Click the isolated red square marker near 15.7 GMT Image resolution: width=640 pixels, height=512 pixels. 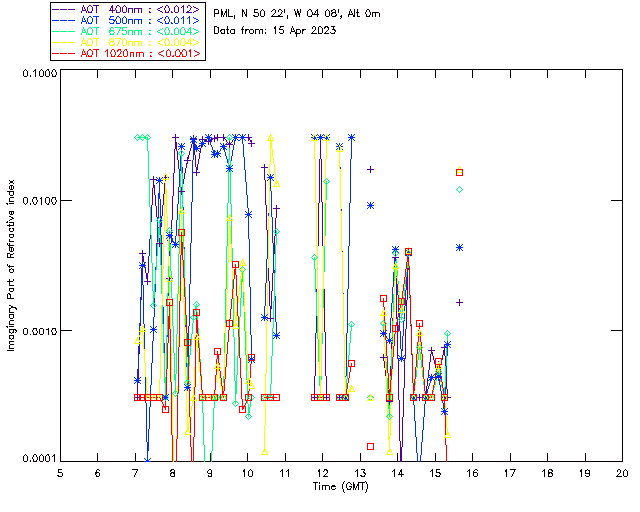pyautogui.click(x=460, y=172)
